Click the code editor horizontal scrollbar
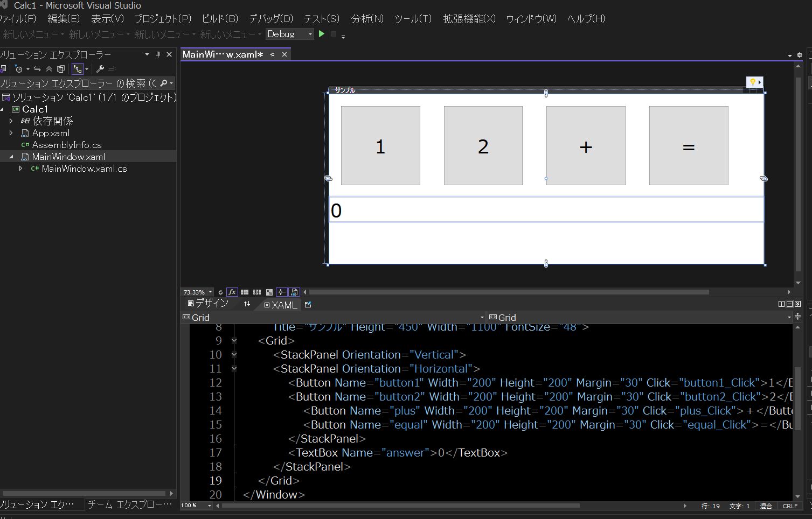The image size is (812, 519). (400, 506)
